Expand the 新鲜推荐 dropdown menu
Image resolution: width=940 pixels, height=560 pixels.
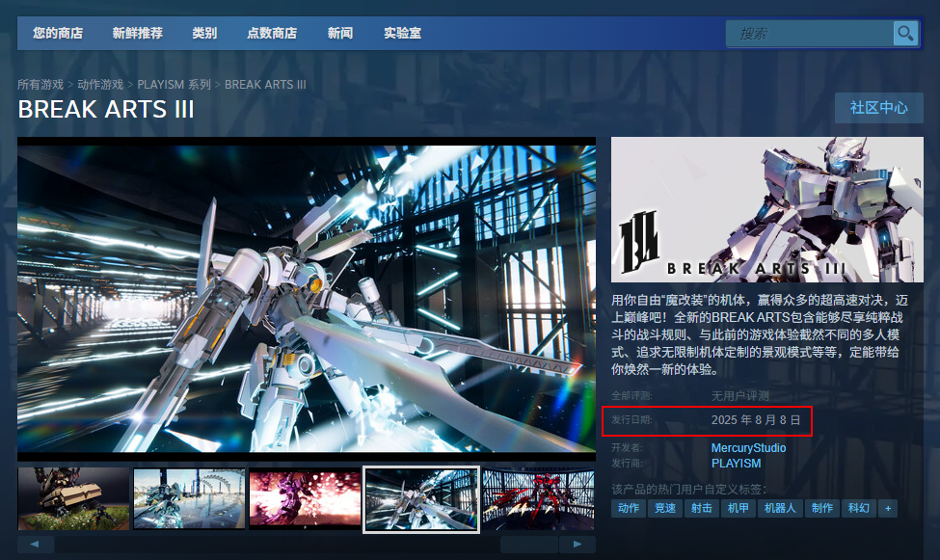(137, 34)
